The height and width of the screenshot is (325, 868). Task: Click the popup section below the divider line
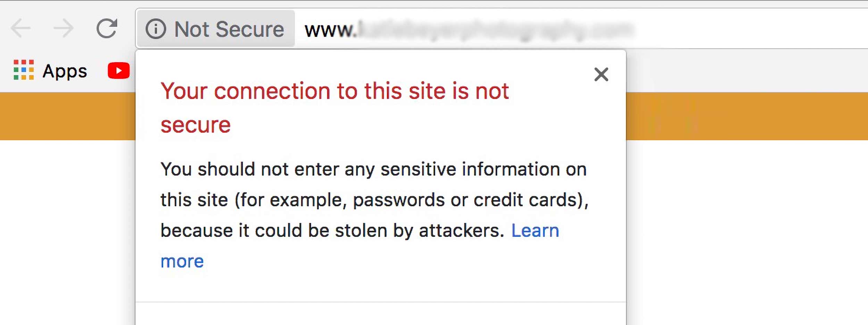tap(381, 314)
